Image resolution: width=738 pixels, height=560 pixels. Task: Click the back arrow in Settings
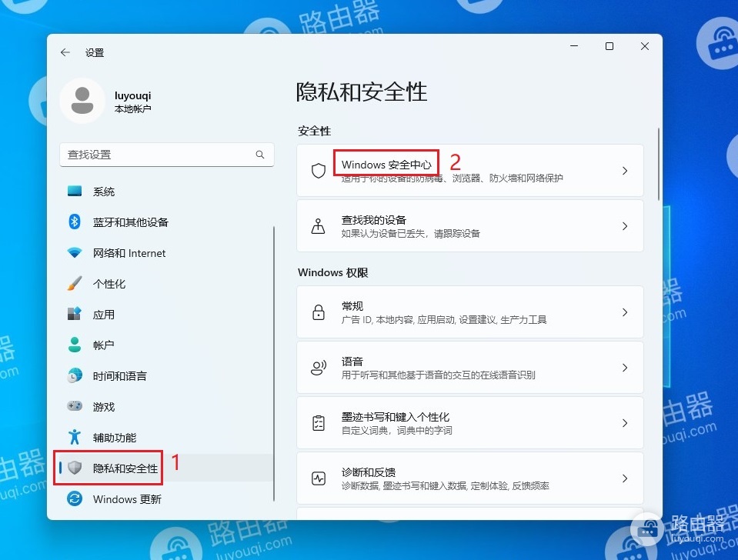pos(65,52)
